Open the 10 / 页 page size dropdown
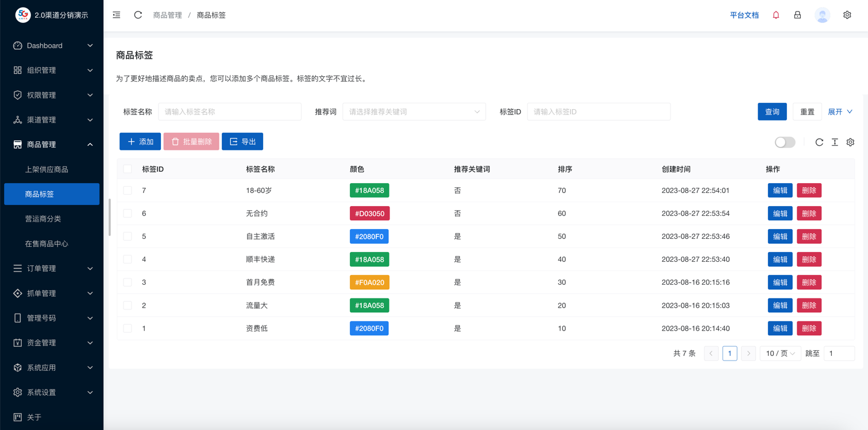The height and width of the screenshot is (430, 868). click(780, 354)
